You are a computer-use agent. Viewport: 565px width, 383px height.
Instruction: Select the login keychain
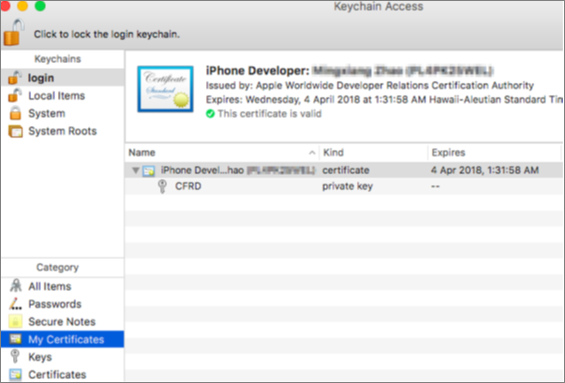[63, 78]
